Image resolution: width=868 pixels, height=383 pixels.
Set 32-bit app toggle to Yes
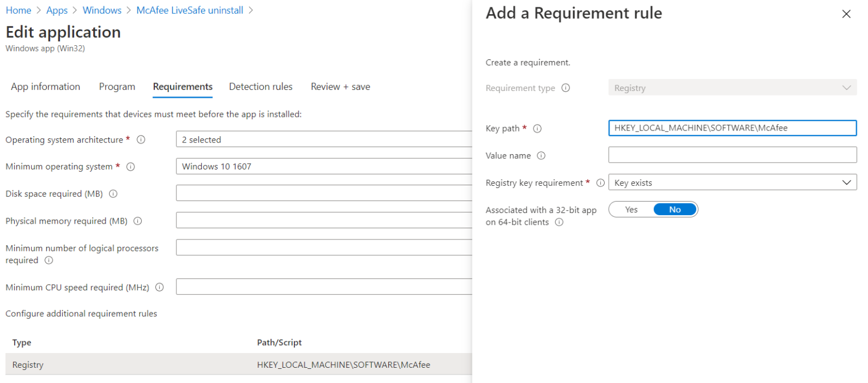tap(631, 210)
